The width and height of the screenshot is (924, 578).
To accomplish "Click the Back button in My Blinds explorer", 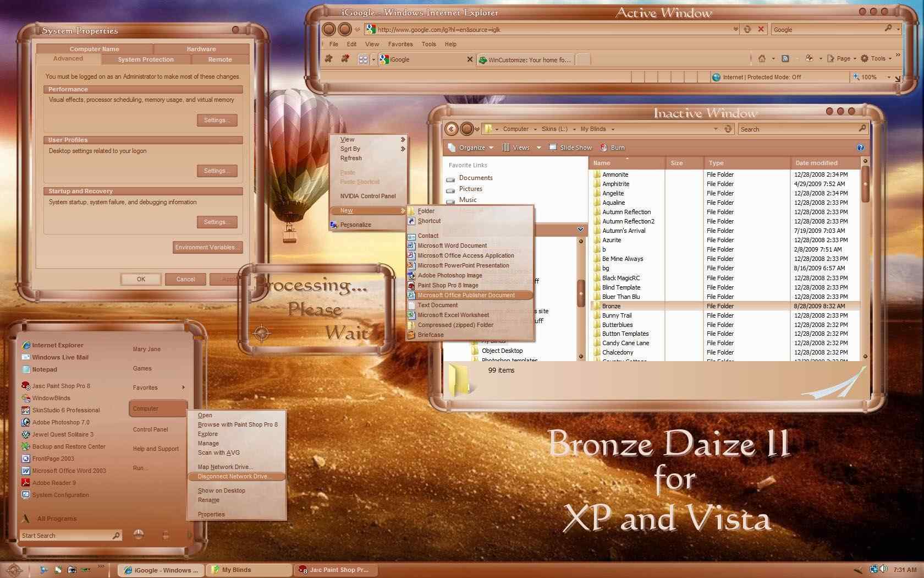I will [451, 129].
